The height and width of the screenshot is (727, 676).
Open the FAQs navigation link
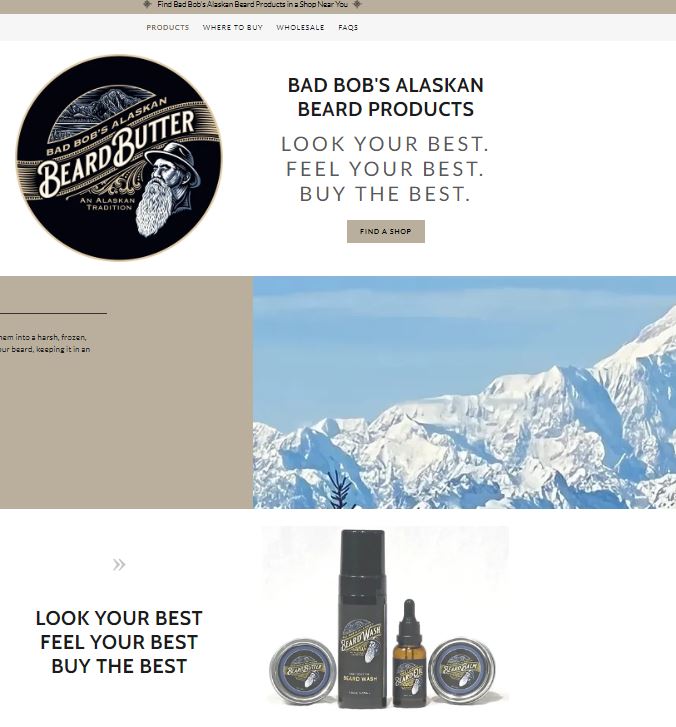(348, 27)
